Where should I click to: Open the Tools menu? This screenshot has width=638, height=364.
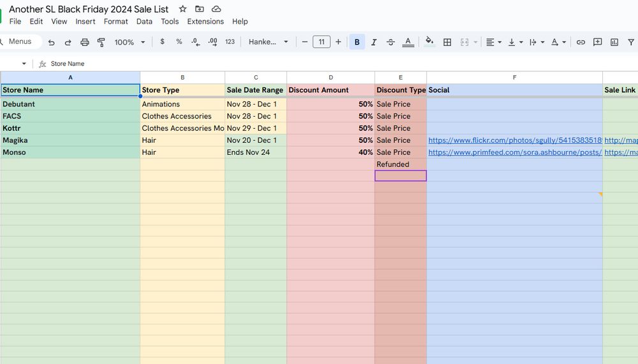pyautogui.click(x=170, y=21)
